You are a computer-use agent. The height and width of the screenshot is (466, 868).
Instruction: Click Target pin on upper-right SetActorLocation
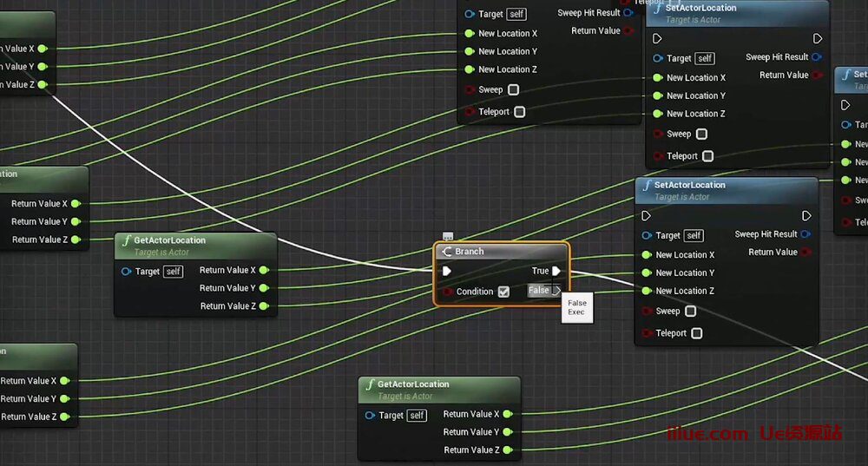tap(658, 58)
